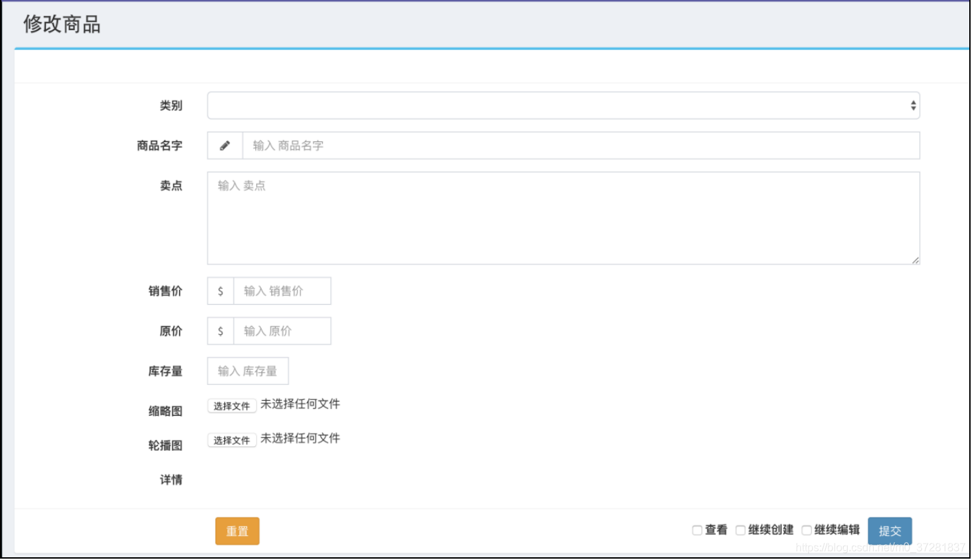The image size is (972, 560).
Task: Click the orange 重置 button
Action: (x=238, y=531)
